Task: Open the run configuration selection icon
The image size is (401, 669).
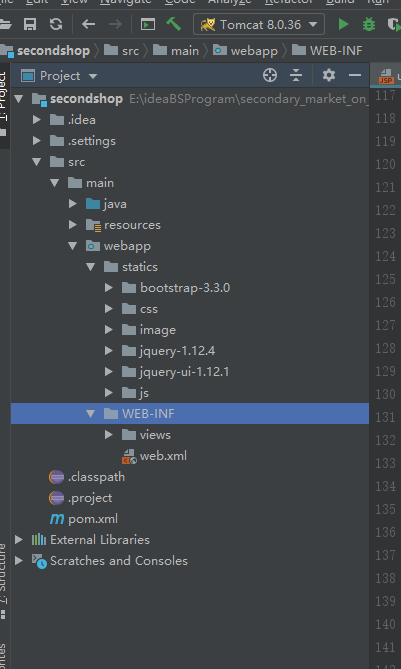Action: point(148,24)
